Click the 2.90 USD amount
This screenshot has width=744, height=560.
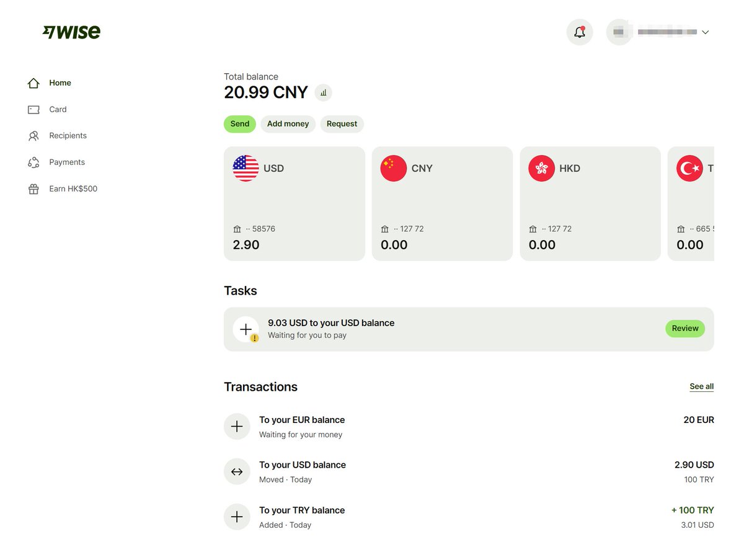tap(694, 465)
